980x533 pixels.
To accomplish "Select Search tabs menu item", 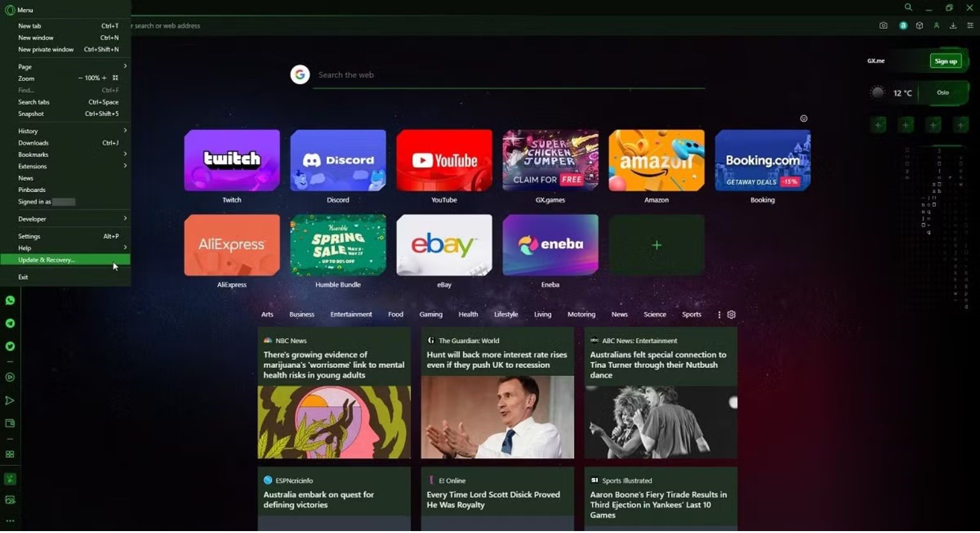I will point(65,102).
